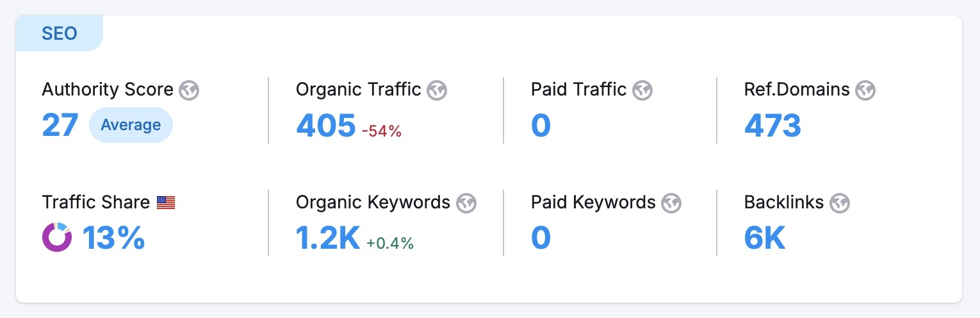Image resolution: width=980 pixels, height=318 pixels.
Task: Click the globe icon beside Authority Score
Action: (x=189, y=90)
